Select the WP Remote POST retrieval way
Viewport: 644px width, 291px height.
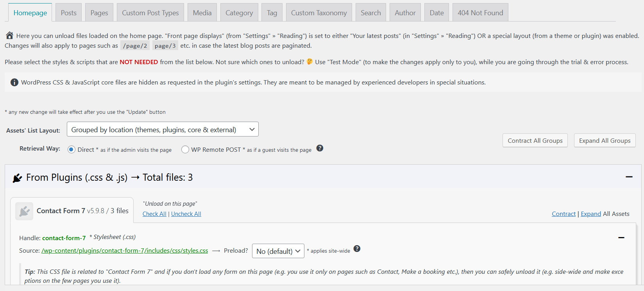pos(185,149)
